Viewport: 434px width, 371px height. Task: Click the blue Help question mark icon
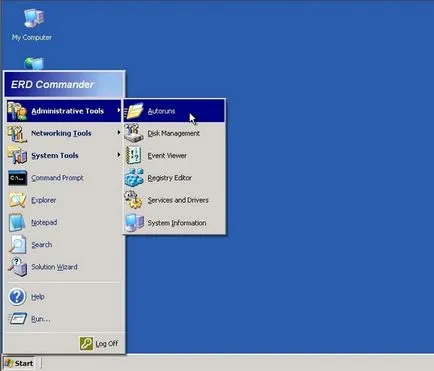pyautogui.click(x=17, y=297)
